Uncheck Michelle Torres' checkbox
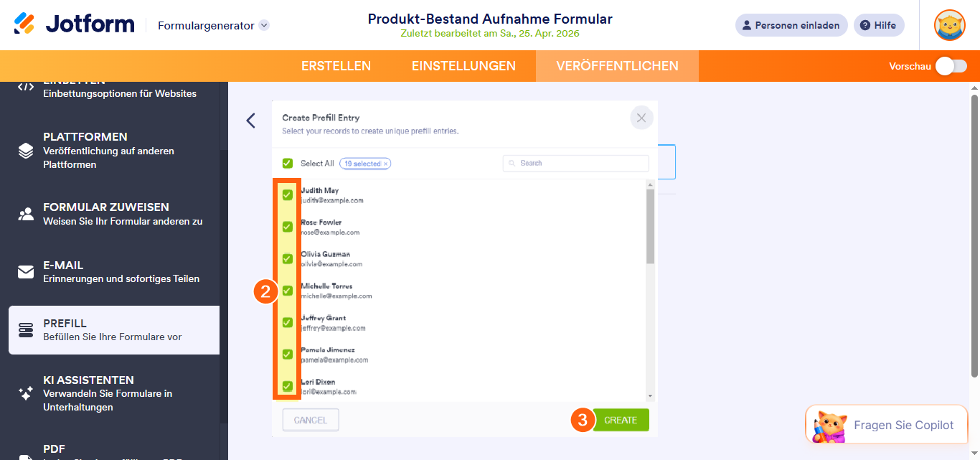Screen dimensions: 980x460 (288, 291)
